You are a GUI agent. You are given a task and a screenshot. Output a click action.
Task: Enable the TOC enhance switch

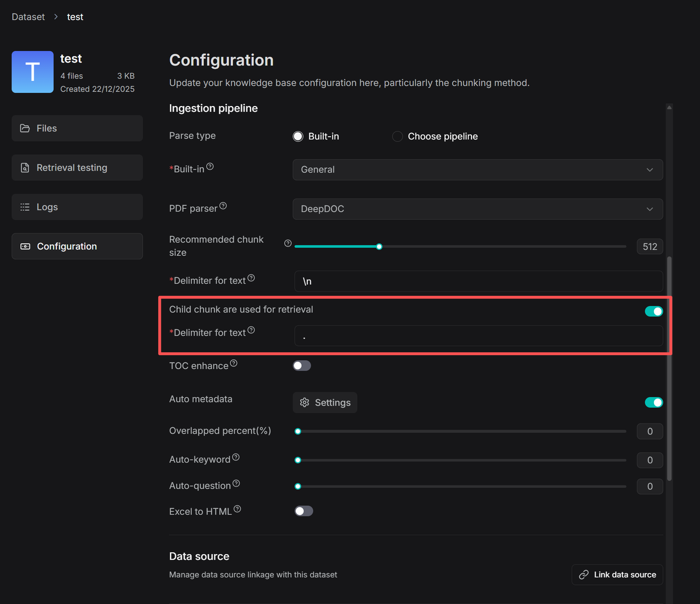point(302,366)
